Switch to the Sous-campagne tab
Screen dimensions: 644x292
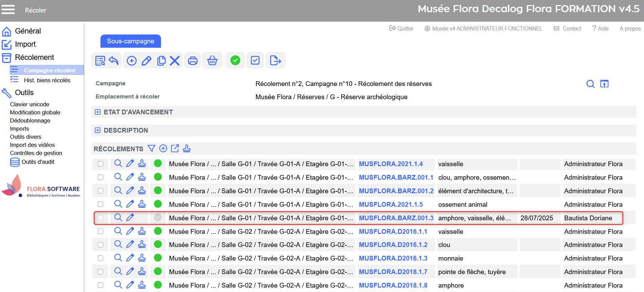click(131, 41)
